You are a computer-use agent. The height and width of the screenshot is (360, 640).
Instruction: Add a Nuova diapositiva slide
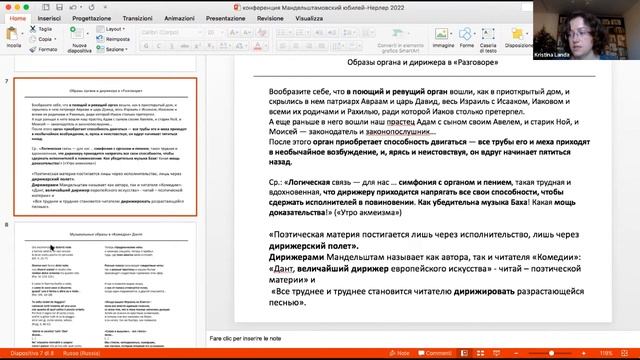[x=76, y=34]
